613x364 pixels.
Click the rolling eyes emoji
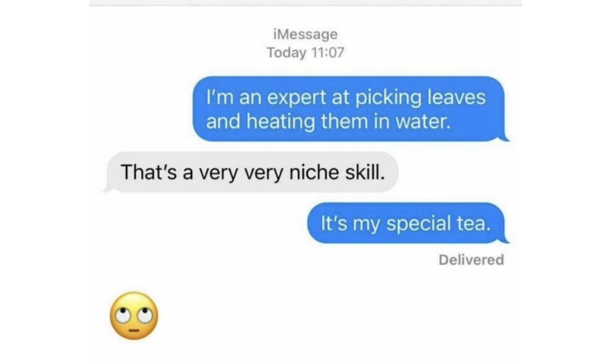134,316
